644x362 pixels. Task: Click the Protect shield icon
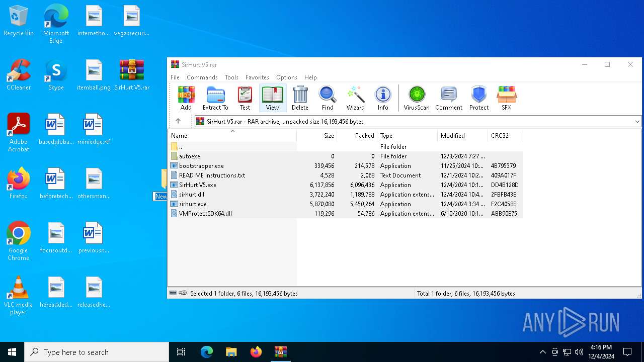pyautogui.click(x=479, y=98)
